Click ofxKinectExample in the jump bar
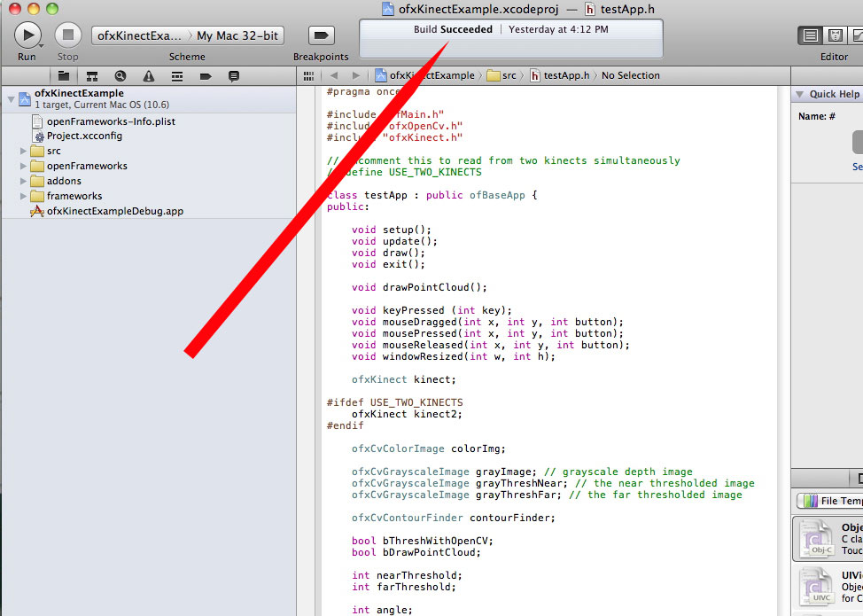Image resolution: width=863 pixels, height=616 pixels. pos(424,75)
